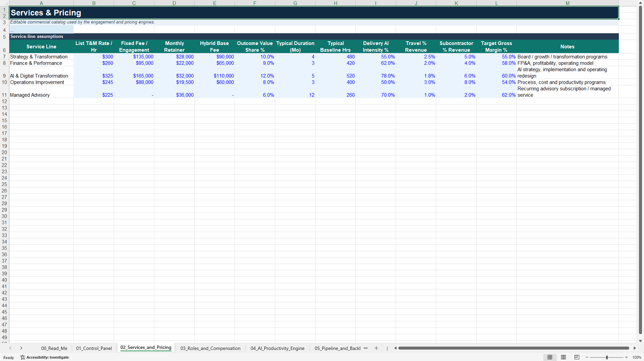Click 'List T&M Rate / Hr' header
Screen dimensions: 644x361
94,47
